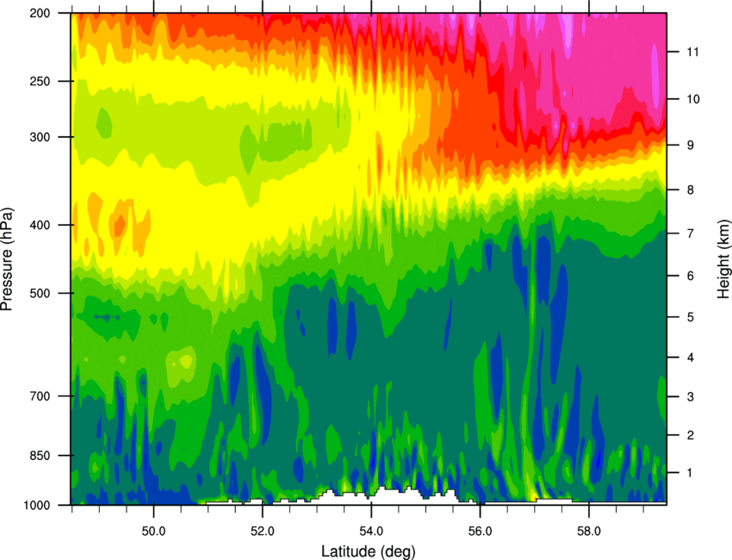732x560 pixels.
Task: Pick the 9 km height label
Action: 691,146
